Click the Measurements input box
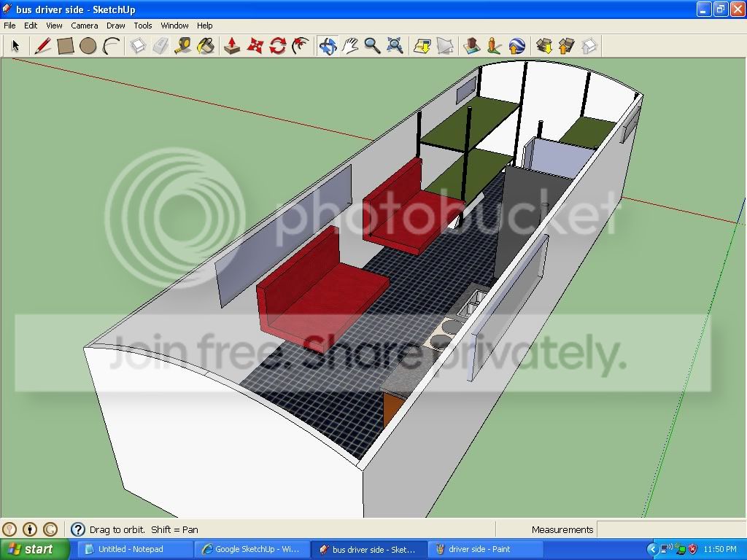 [x=671, y=529]
